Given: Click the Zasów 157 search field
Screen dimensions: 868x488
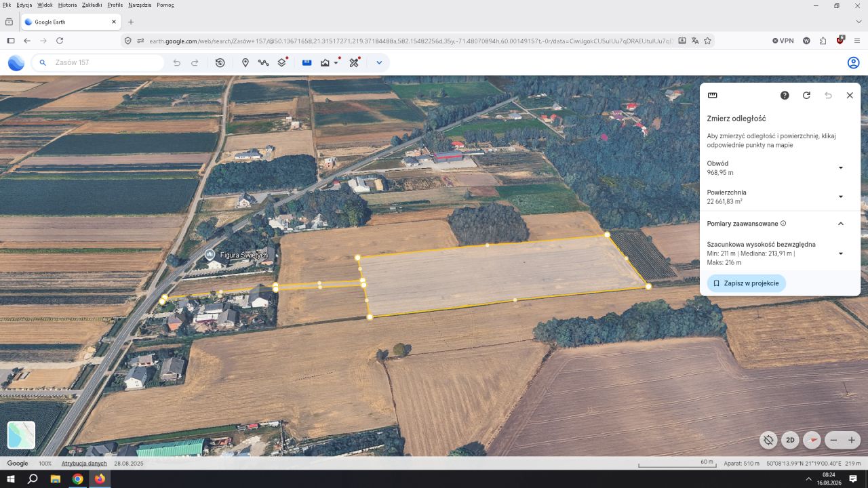Looking at the screenshot, I should tap(98, 63).
